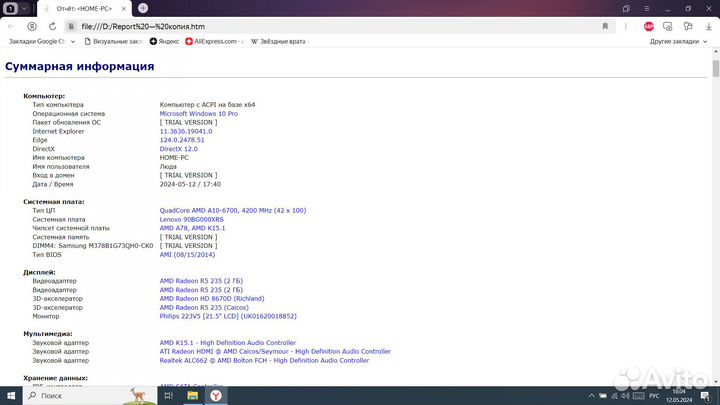Image resolution: width=720 pixels, height=405 pixels.
Task: Open the AMD K15.1 High Definition Audio link
Action: coord(227,343)
